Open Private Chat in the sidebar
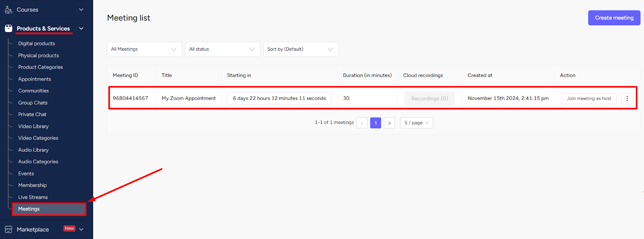 32,115
